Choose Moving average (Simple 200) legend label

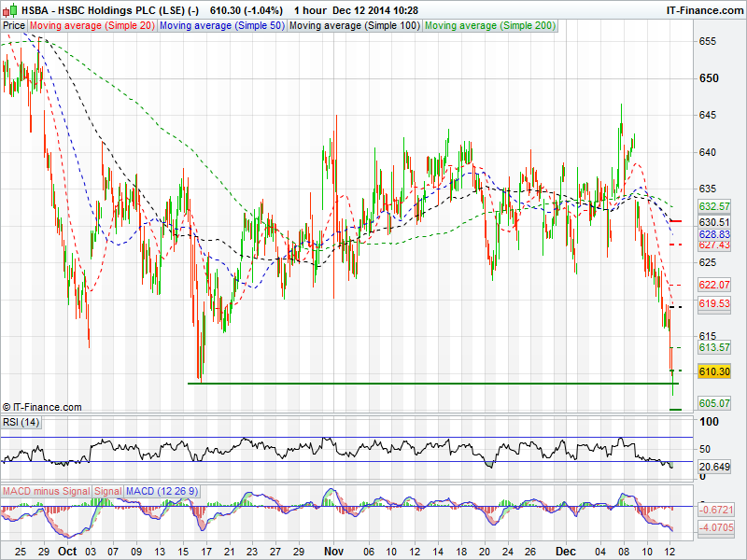tap(490, 25)
